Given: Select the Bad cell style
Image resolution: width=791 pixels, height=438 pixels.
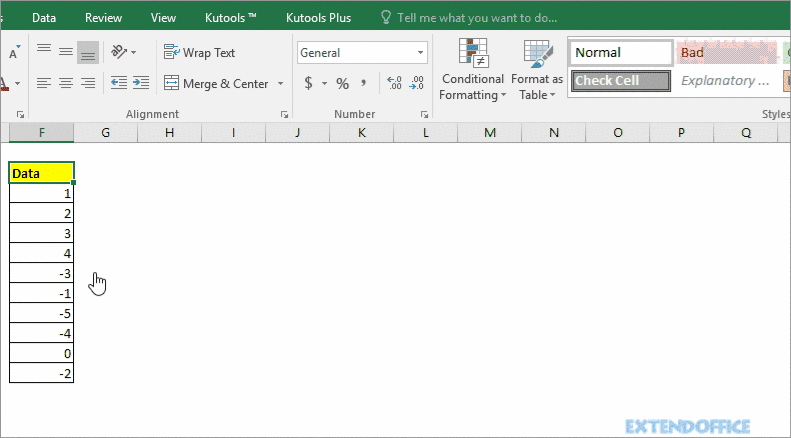Looking at the screenshot, I should coord(727,52).
